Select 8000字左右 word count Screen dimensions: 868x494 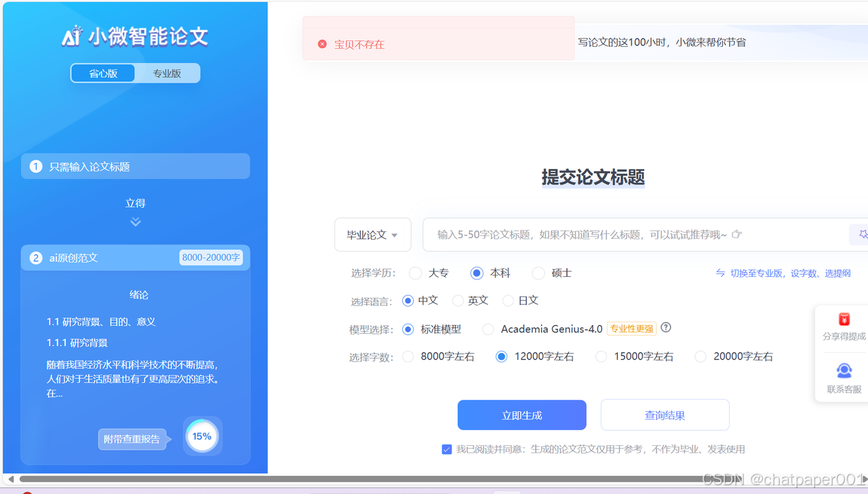pyautogui.click(x=408, y=356)
